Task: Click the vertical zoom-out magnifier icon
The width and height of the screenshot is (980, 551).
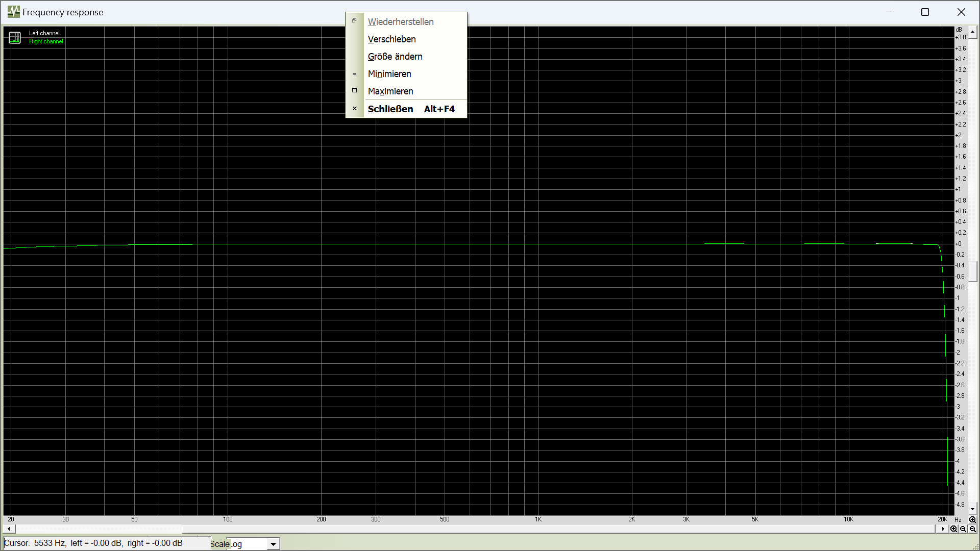Action: click(x=972, y=529)
